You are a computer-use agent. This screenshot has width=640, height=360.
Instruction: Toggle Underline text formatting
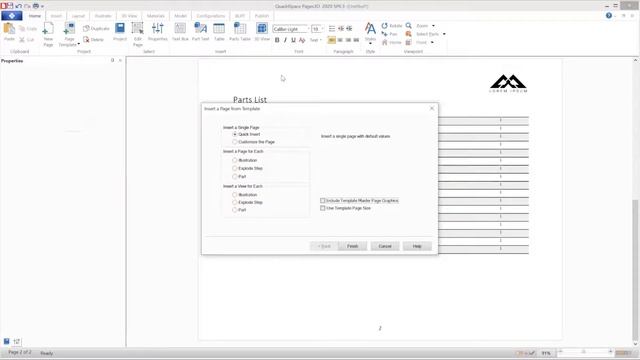(293, 40)
